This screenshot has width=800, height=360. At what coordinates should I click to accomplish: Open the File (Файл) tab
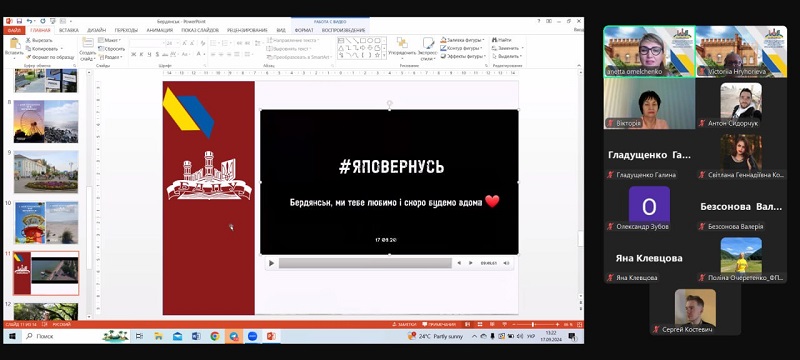click(x=13, y=31)
